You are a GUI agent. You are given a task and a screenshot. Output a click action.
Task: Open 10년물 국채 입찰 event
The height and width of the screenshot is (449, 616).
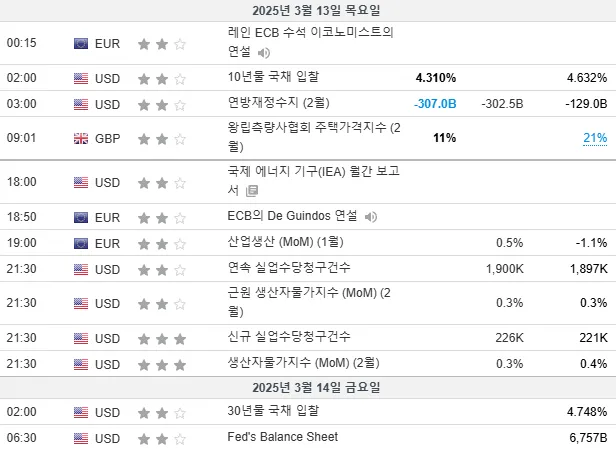pos(273,77)
